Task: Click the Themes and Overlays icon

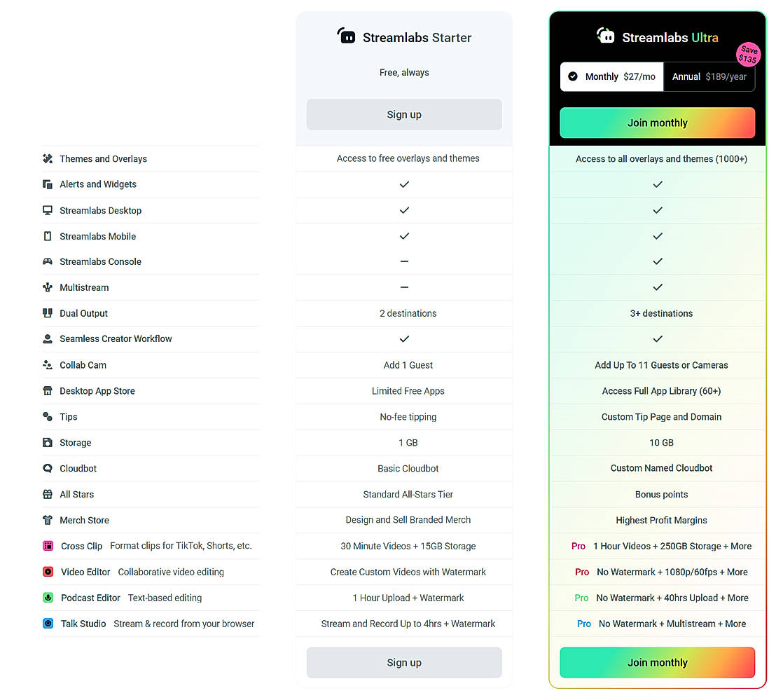Action: 48,159
